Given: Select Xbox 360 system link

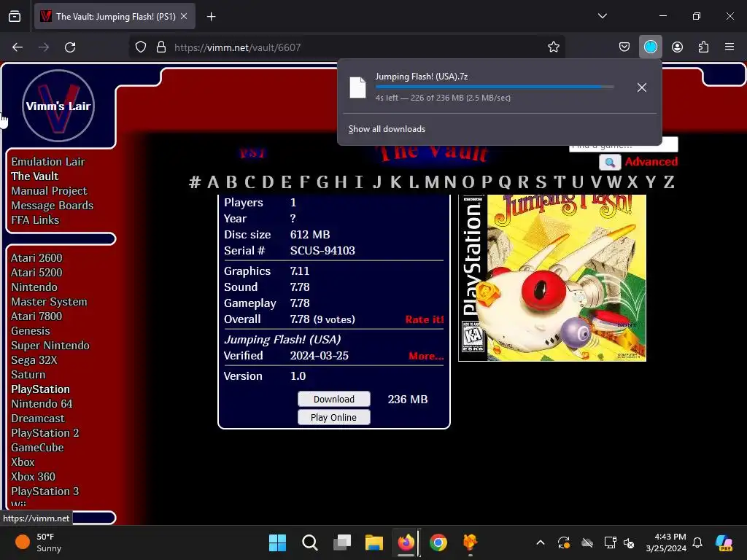Looking at the screenshot, I should pos(33,477).
